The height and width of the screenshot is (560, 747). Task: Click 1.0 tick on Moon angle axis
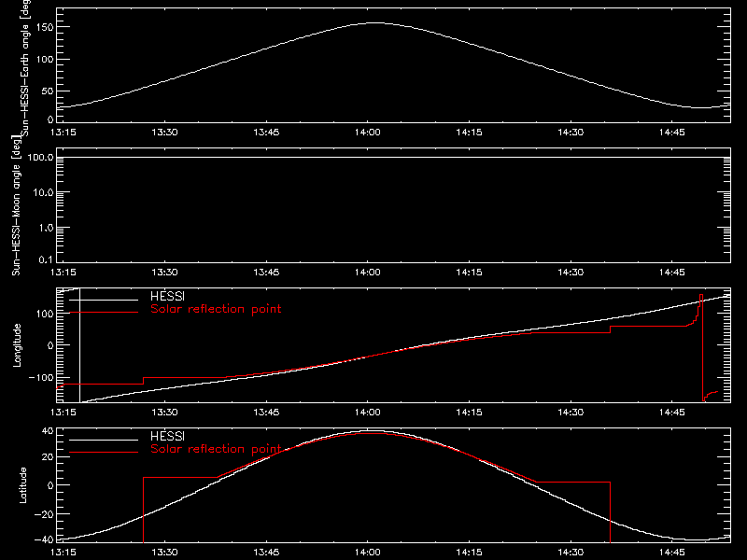pos(46,228)
